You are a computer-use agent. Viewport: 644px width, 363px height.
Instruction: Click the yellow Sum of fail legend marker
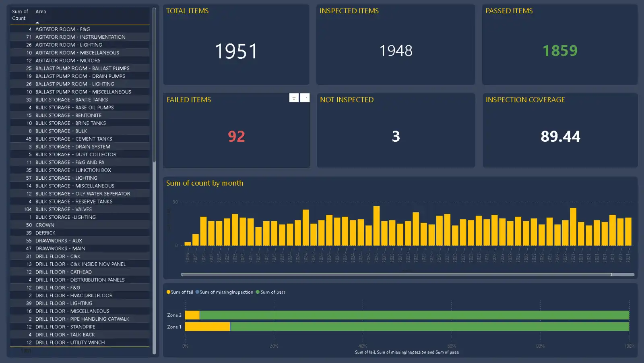[x=168, y=292]
